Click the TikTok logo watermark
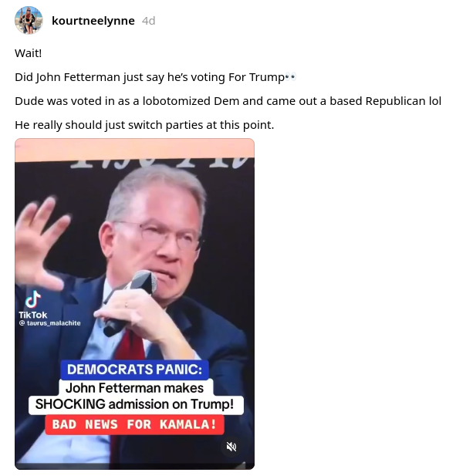Viewport: 456px width, 476px height. 32,304
